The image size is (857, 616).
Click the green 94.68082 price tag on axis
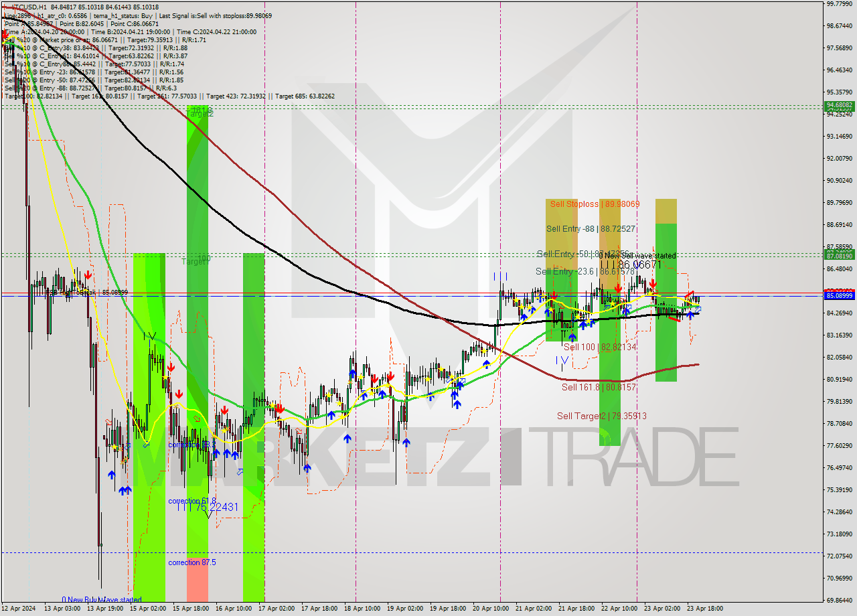click(x=840, y=105)
